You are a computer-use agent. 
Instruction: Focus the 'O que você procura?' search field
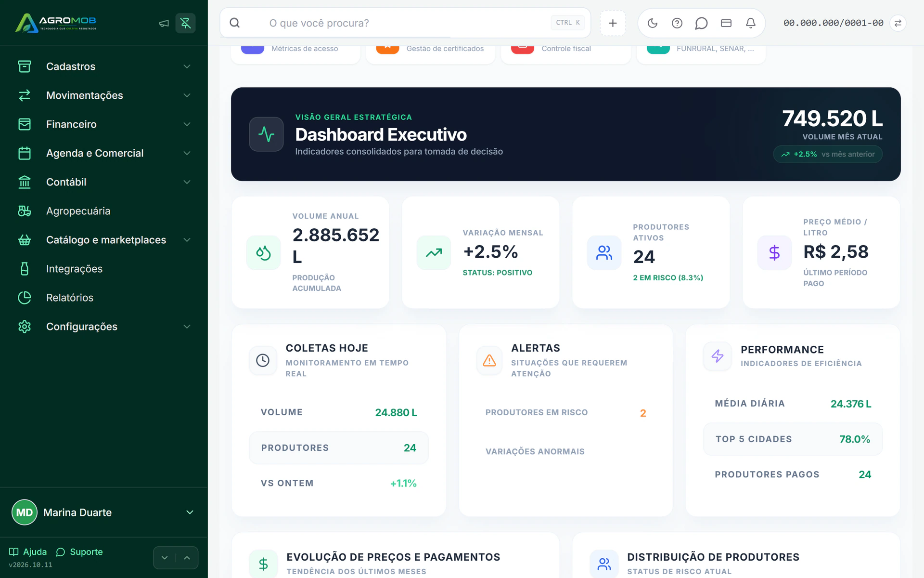(405, 23)
